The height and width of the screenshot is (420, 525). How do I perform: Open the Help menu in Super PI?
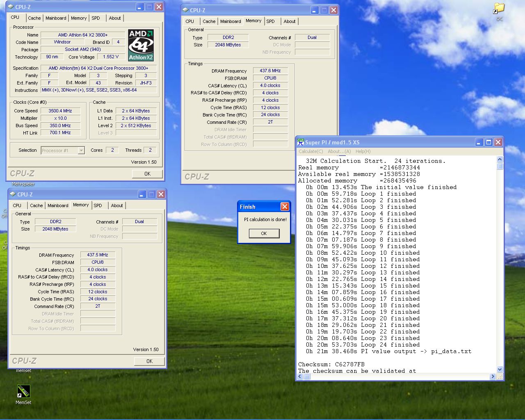[x=363, y=151]
